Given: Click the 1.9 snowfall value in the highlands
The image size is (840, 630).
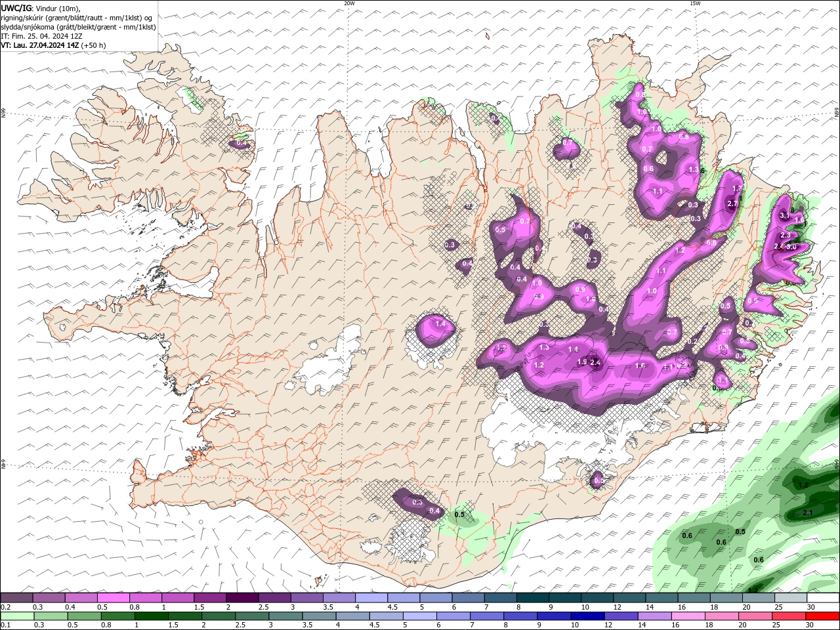Looking at the screenshot, I should [582, 362].
